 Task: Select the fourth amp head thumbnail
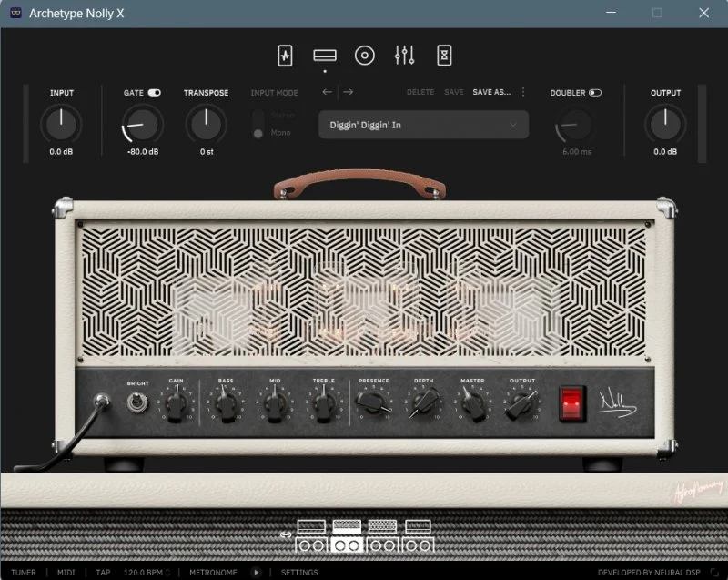pos(418,526)
